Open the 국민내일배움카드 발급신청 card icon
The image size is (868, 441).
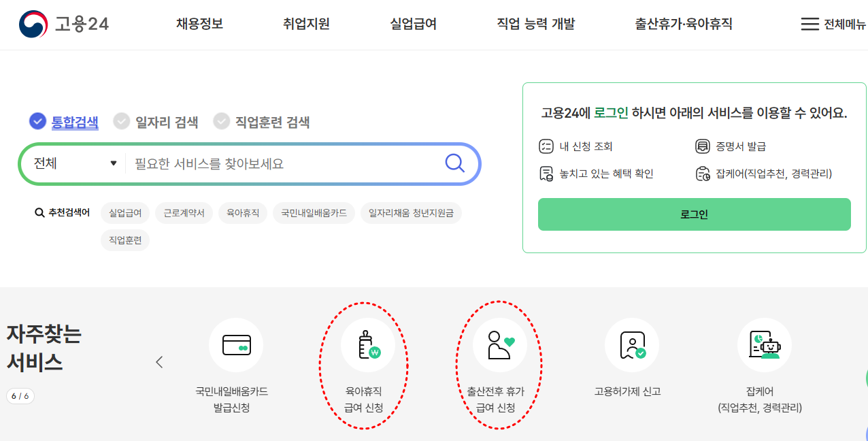[236, 345]
